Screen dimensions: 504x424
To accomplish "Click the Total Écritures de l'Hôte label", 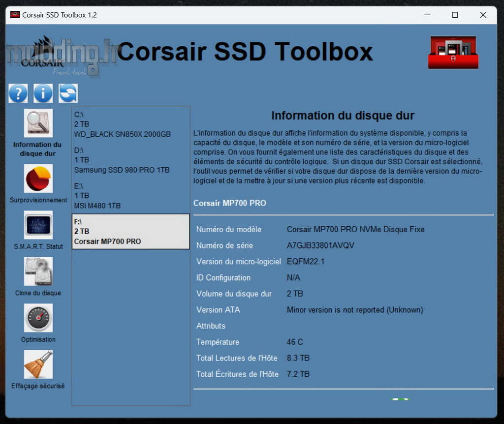I will tap(238, 374).
